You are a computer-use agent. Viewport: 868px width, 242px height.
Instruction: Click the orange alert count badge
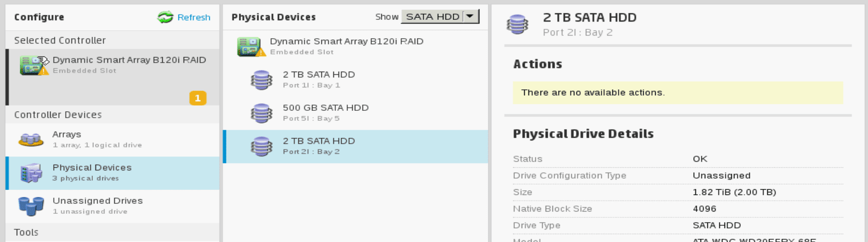pos(198,98)
